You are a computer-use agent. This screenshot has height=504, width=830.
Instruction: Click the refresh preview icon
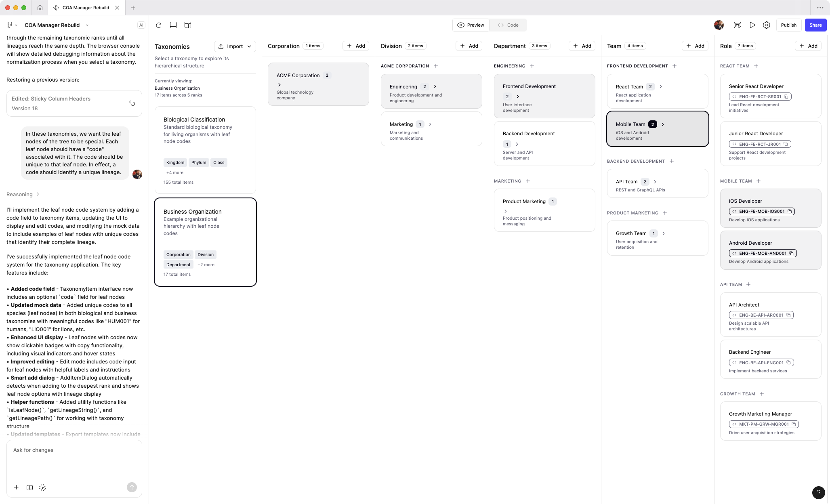coord(158,25)
